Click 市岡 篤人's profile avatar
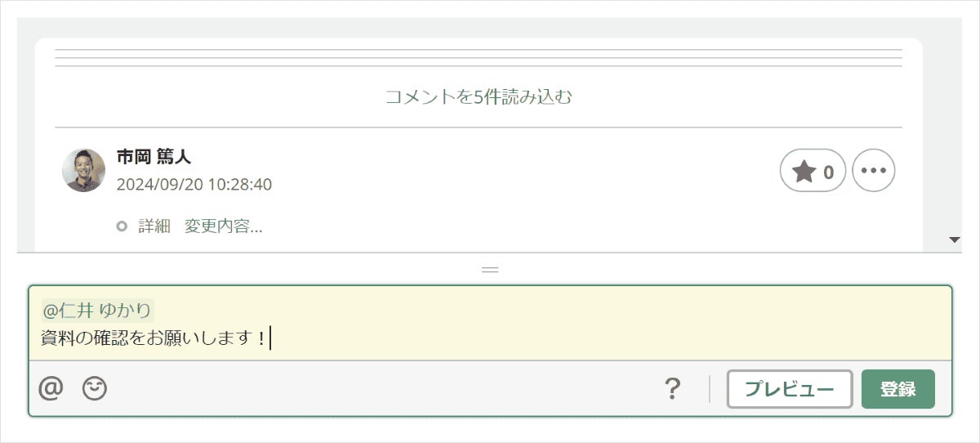This screenshot has height=443, width=980. 84,171
